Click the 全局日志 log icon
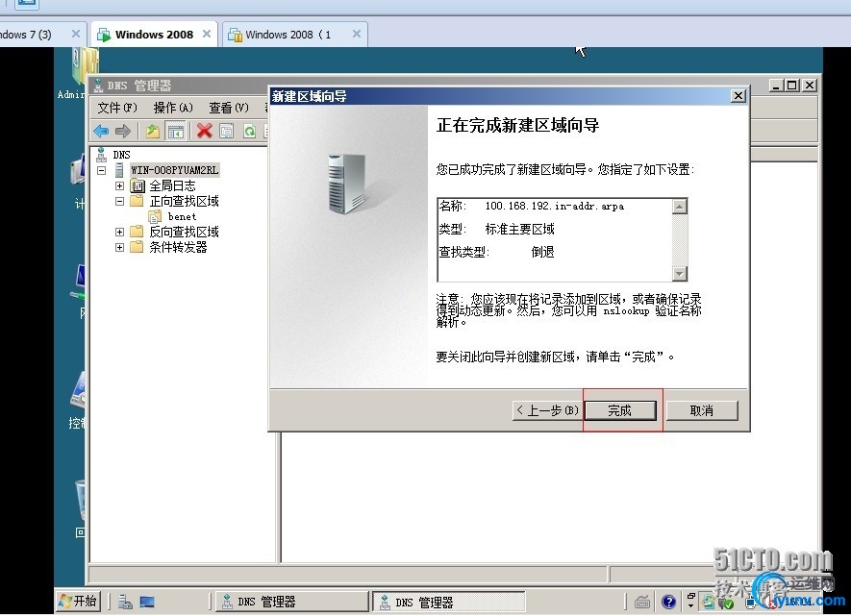Screen dimensions: 851x616 138,186
